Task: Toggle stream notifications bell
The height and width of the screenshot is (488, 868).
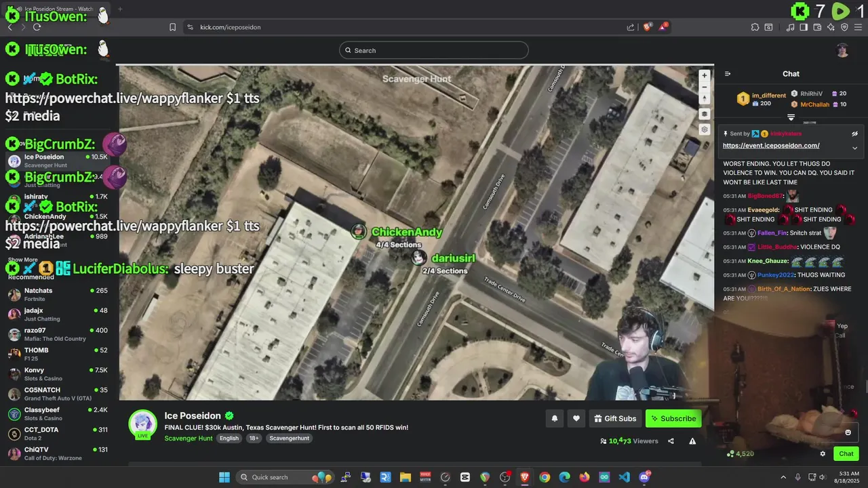Action: point(555,419)
